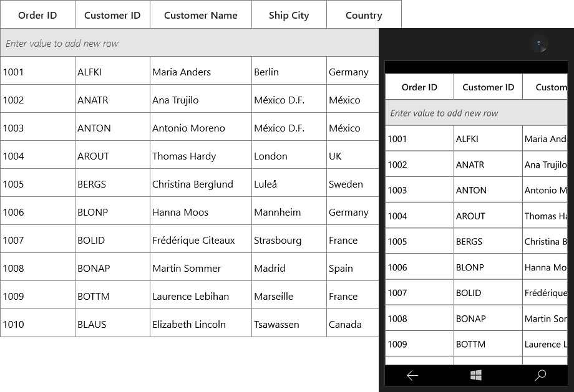Click the Customer Name column header
The width and height of the screenshot is (574, 392).
201,15
